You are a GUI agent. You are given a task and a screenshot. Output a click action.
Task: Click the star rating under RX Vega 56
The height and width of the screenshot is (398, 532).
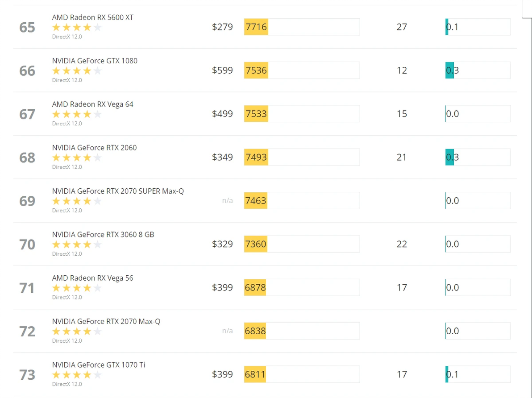[77, 288]
